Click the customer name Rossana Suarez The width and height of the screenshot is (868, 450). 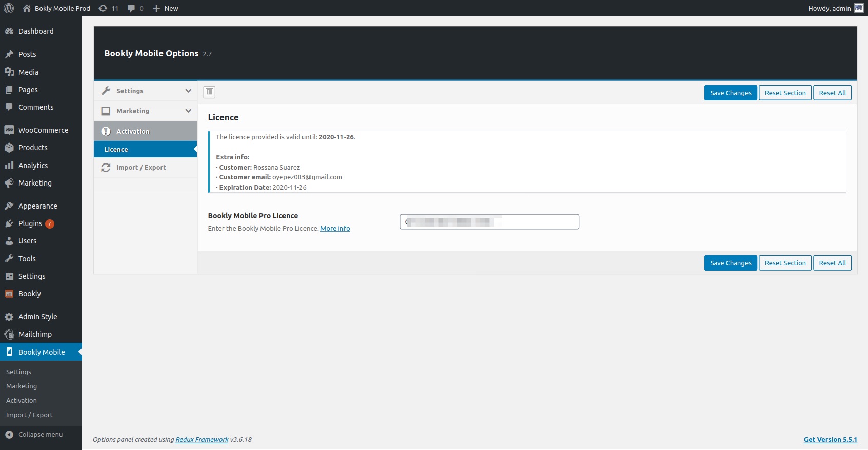pyautogui.click(x=276, y=168)
